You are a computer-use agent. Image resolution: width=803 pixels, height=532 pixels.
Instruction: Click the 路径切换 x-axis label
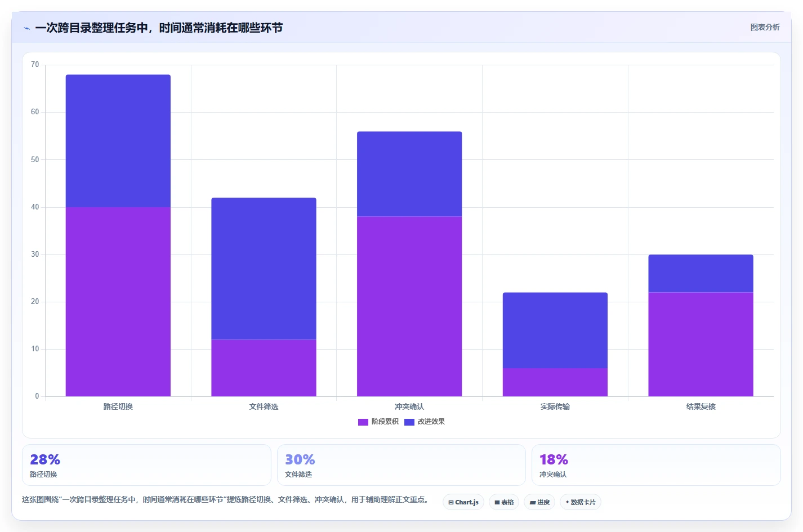point(118,406)
